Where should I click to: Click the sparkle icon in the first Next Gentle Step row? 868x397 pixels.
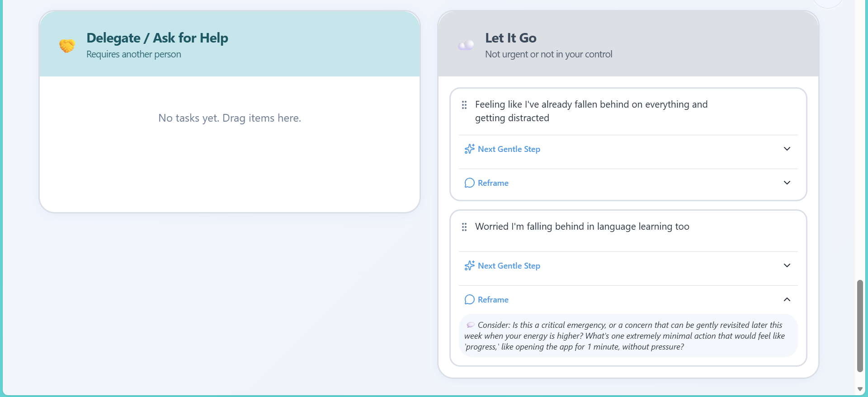pos(470,149)
